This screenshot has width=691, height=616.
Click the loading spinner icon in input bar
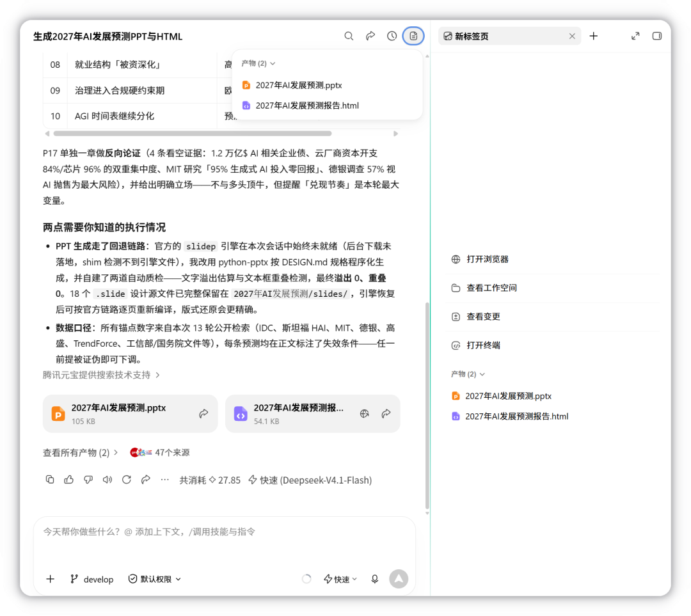click(306, 579)
